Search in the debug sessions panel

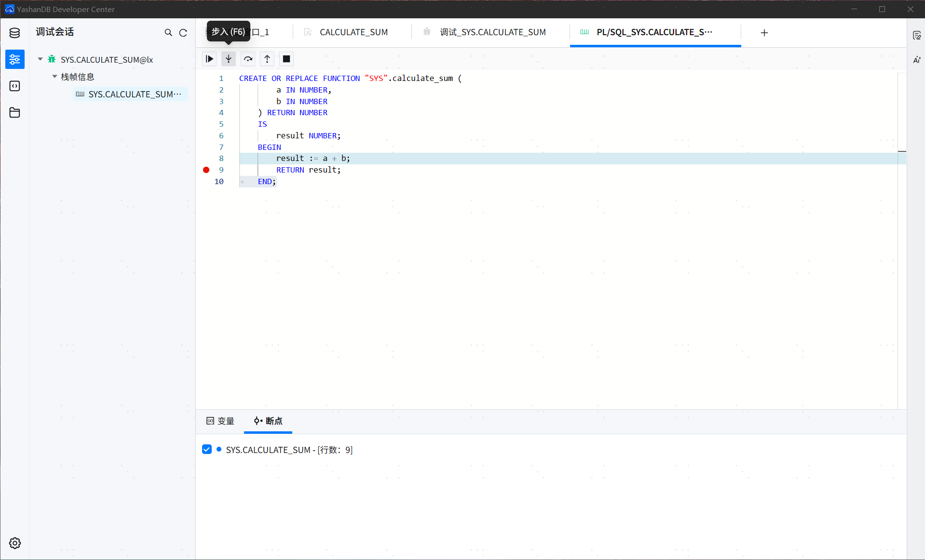click(168, 33)
